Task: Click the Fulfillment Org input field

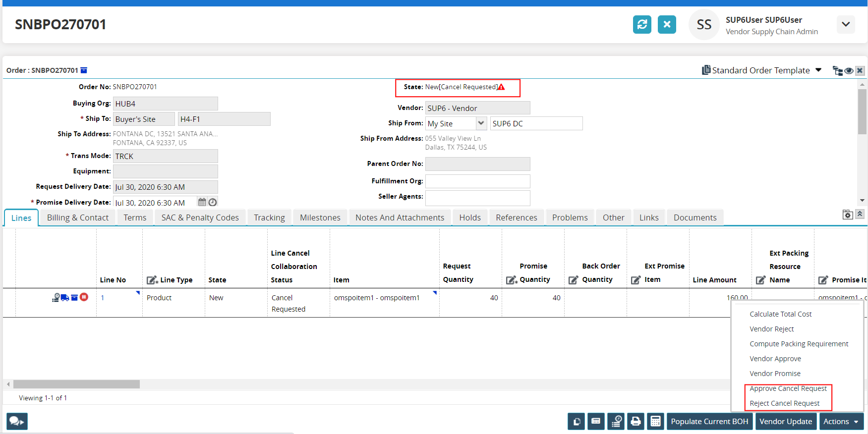Action: (x=477, y=181)
